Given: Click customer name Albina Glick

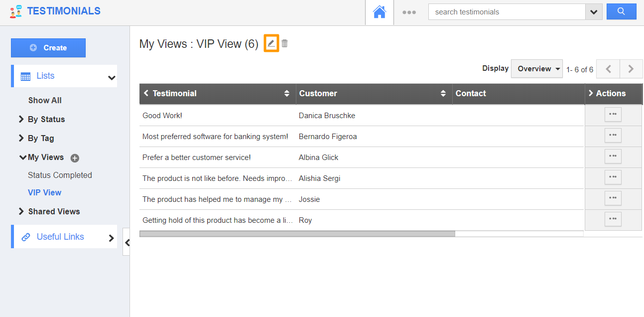Looking at the screenshot, I should pyautogui.click(x=318, y=158).
